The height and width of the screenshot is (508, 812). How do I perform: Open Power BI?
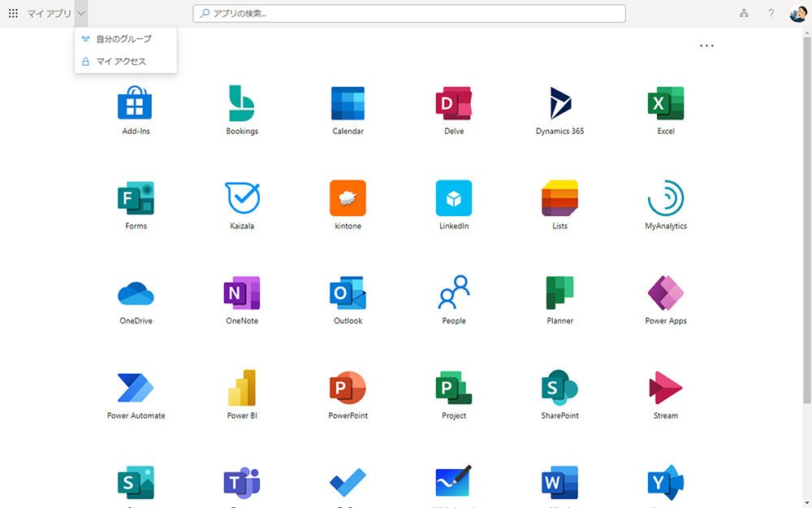[x=242, y=388]
